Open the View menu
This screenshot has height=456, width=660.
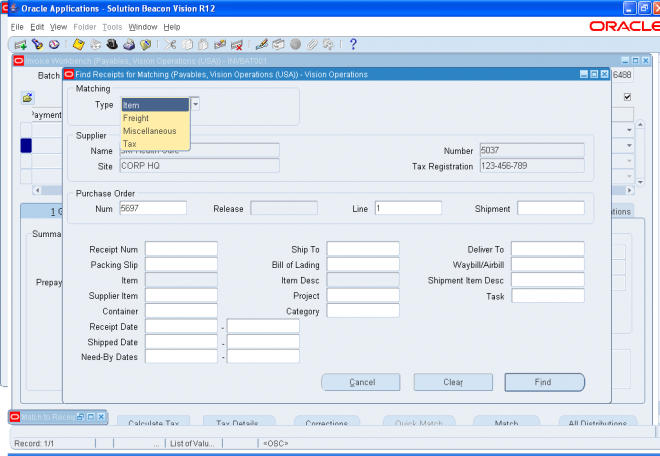click(59, 27)
